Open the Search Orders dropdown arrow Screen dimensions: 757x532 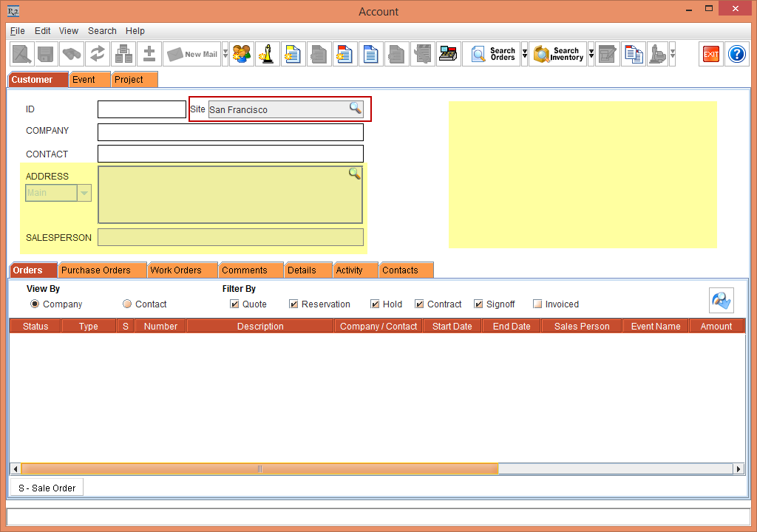pyautogui.click(x=525, y=54)
